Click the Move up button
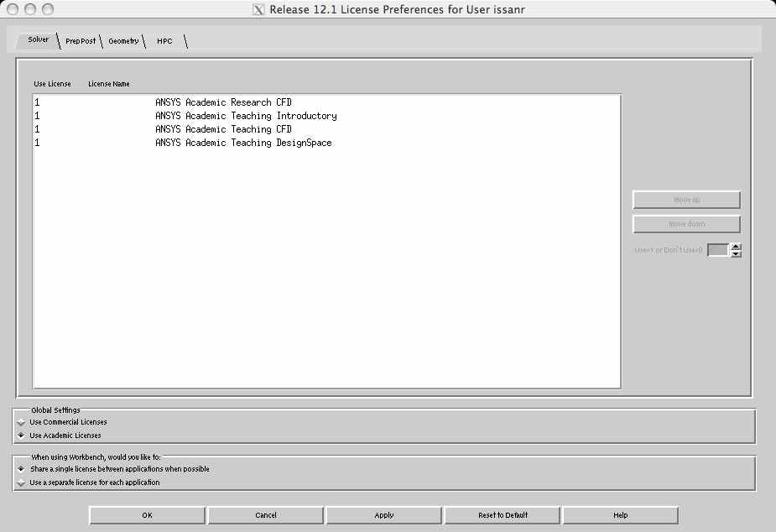Viewport: 776px width, 532px height. pyautogui.click(x=686, y=200)
